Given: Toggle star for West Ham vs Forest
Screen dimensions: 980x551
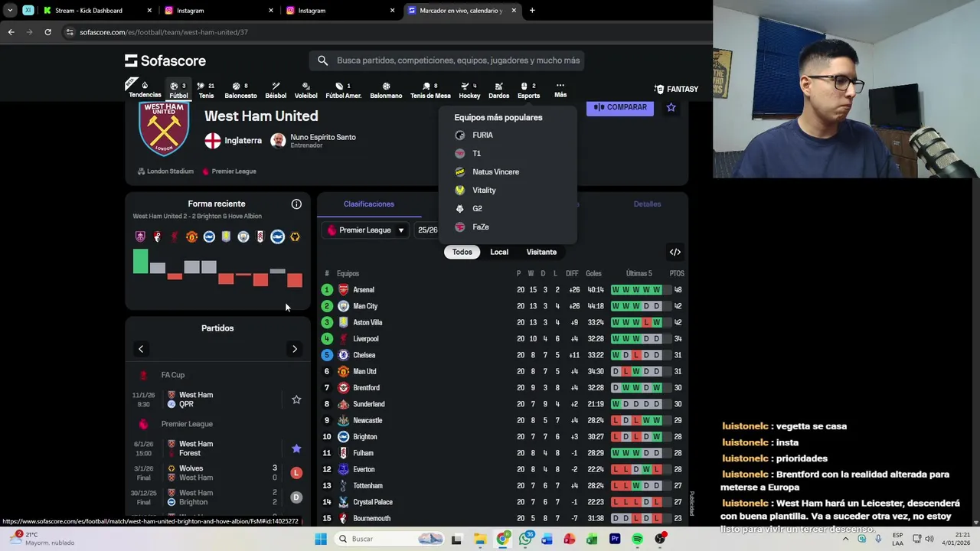Looking at the screenshot, I should (296, 448).
